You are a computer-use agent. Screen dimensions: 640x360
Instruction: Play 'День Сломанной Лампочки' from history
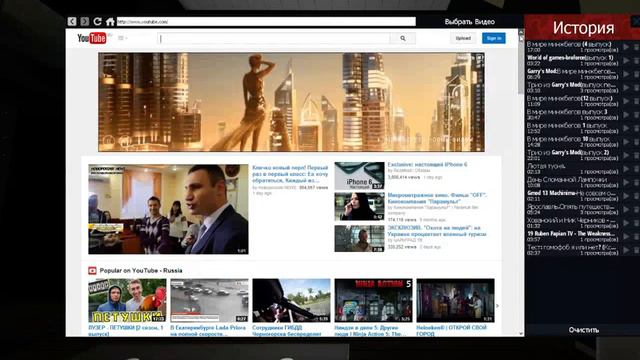(x=627, y=182)
